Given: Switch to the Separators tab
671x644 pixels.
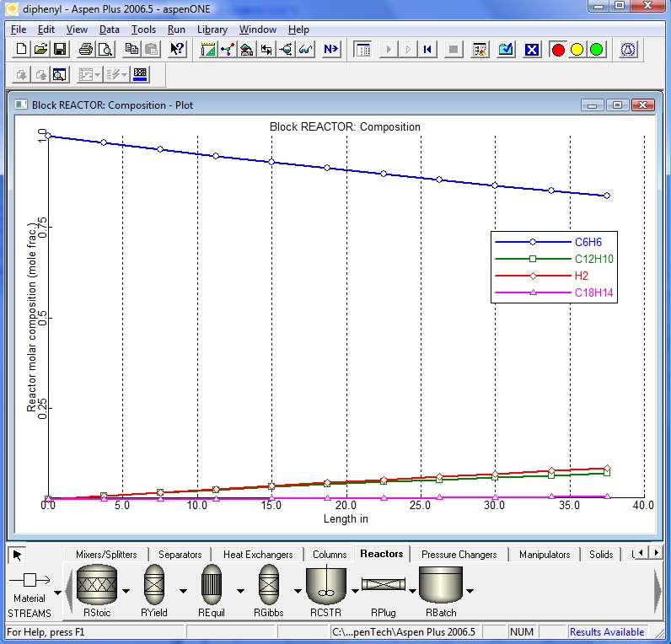Looking at the screenshot, I should tap(180, 555).
